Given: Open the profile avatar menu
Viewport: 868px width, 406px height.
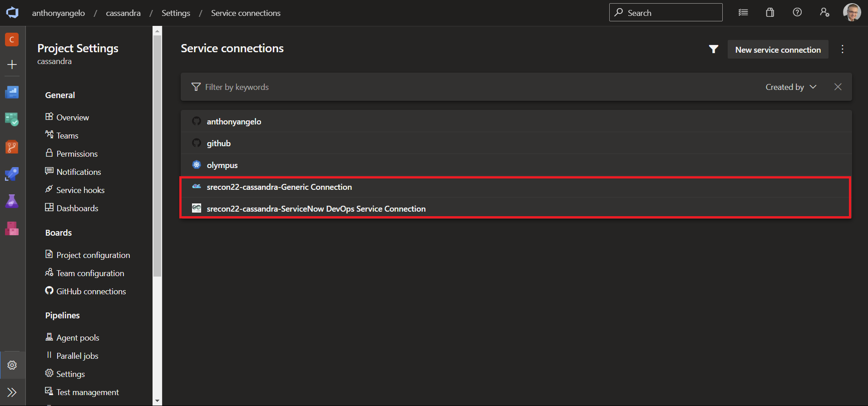Looking at the screenshot, I should tap(852, 12).
